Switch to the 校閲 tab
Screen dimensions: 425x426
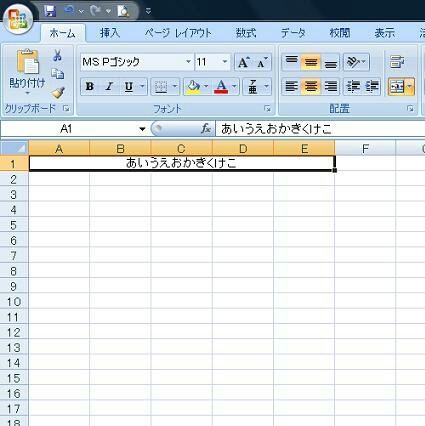340,33
